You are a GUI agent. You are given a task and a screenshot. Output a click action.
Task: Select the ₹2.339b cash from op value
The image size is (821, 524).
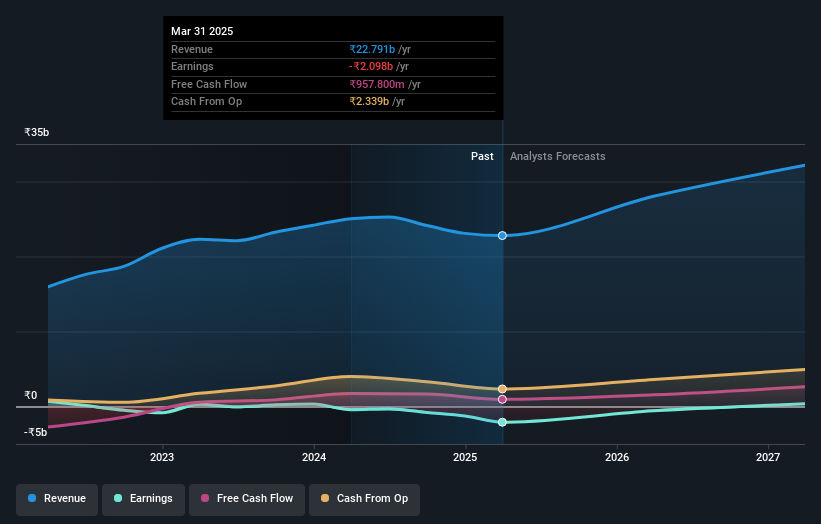pos(369,102)
